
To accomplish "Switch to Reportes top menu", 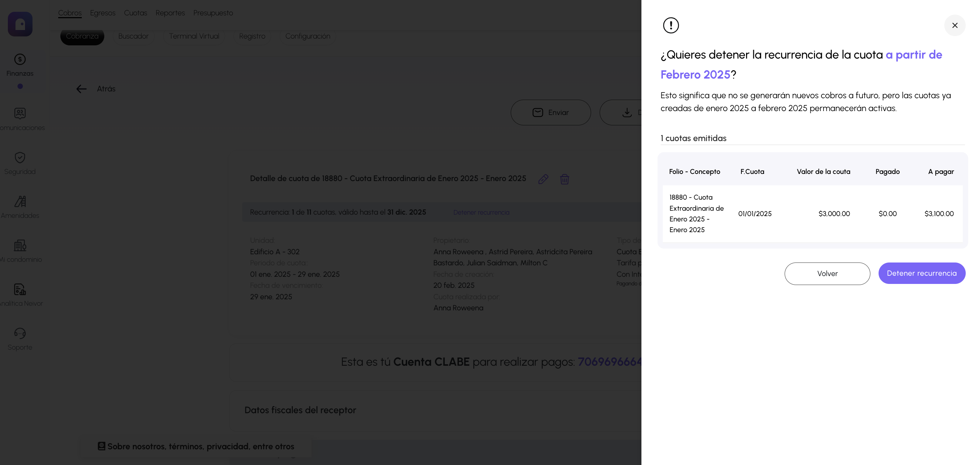I will [170, 13].
